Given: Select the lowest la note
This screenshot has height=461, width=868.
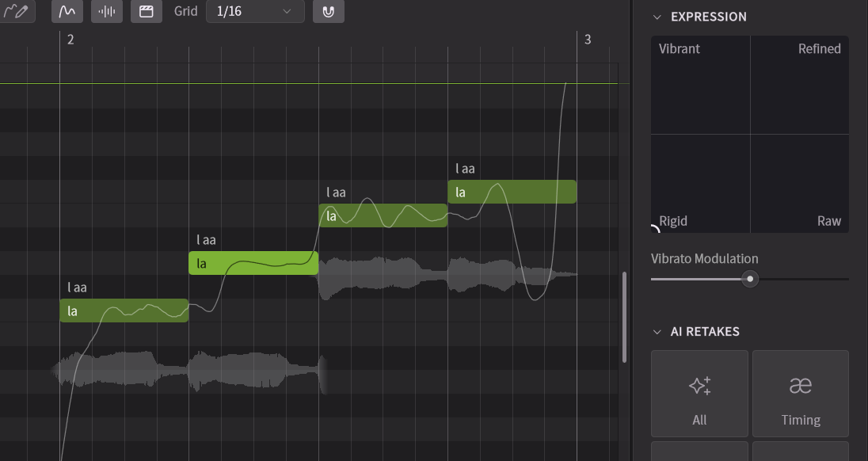Looking at the screenshot, I should (124, 311).
